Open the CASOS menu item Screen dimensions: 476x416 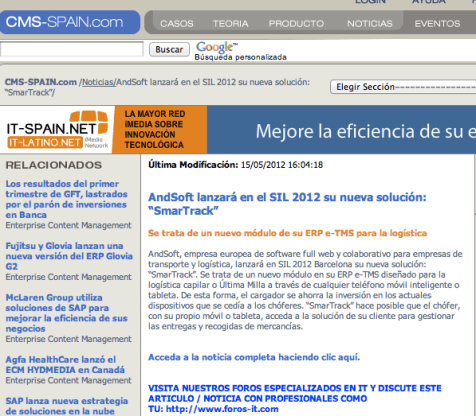[x=177, y=24]
